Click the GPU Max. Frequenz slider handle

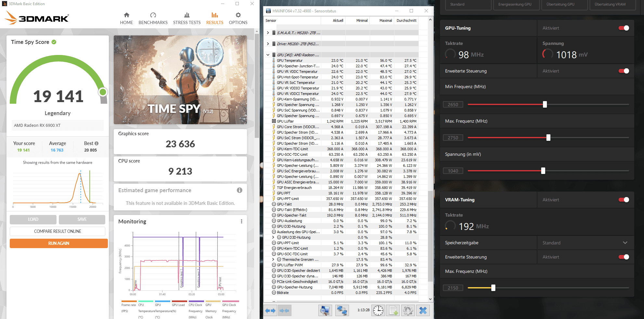(548, 138)
